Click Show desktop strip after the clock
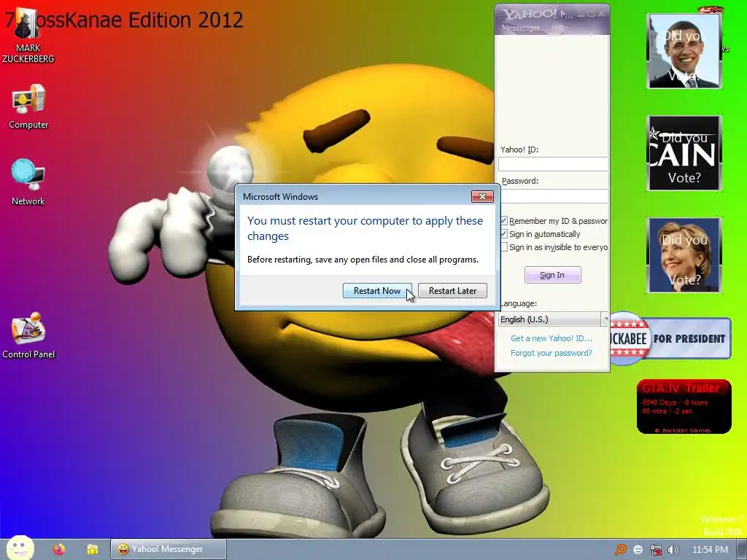 [x=742, y=550]
